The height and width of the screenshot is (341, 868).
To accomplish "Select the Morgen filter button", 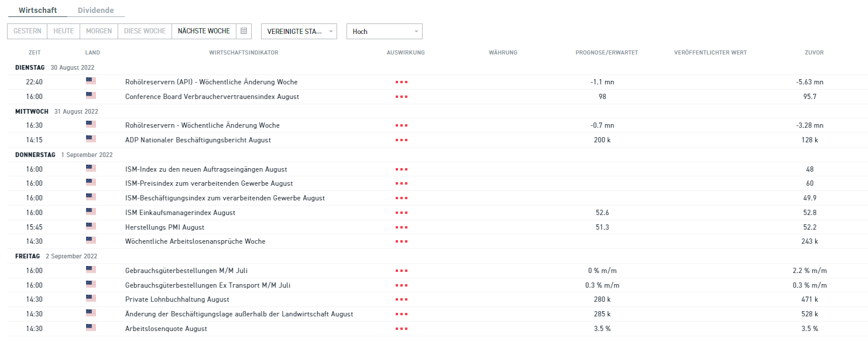I will [99, 31].
